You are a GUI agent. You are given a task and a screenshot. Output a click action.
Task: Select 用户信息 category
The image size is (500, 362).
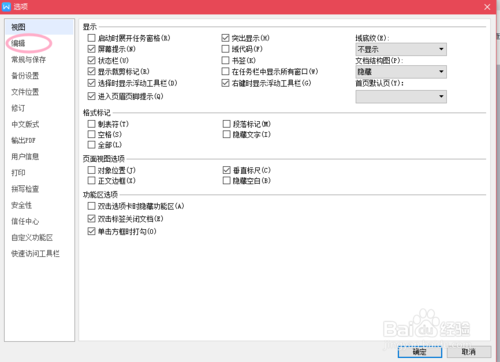coord(25,157)
